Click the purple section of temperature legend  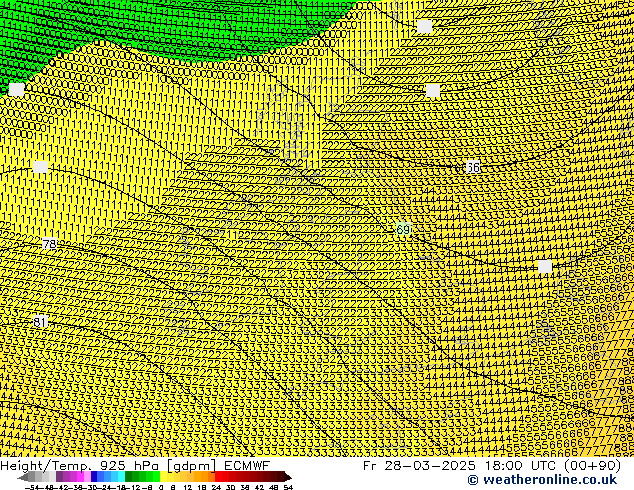pos(73,476)
